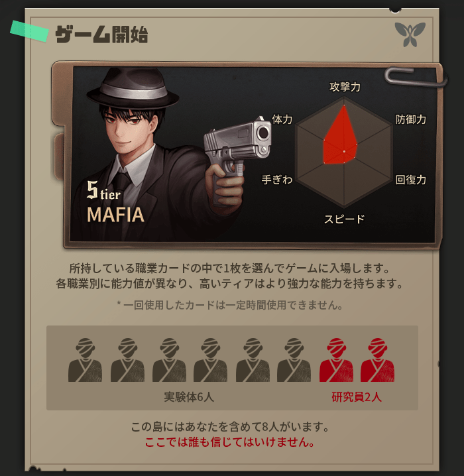The width and height of the screenshot is (464, 476).
Task: Click the 防御力 stat label
Action: pyautogui.click(x=411, y=119)
